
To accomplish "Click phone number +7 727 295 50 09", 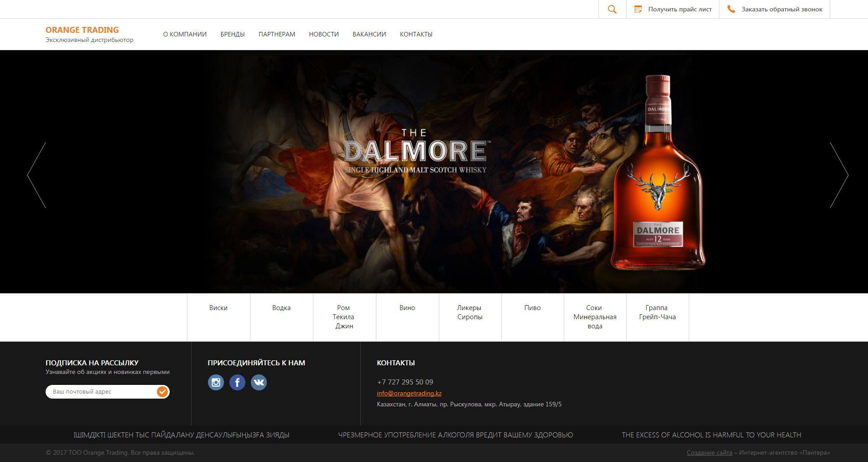I will [x=405, y=382].
